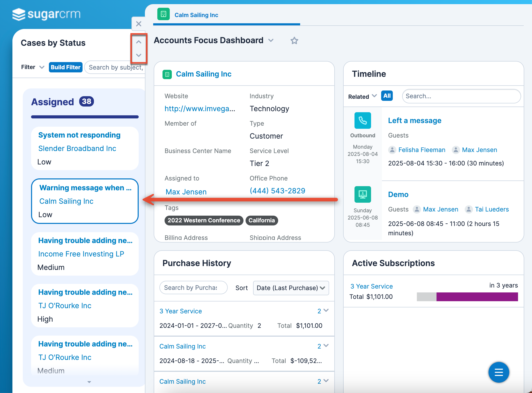Screen dimensions: 532x393
Task: Go to next record with down chevron
Action: [139, 55]
